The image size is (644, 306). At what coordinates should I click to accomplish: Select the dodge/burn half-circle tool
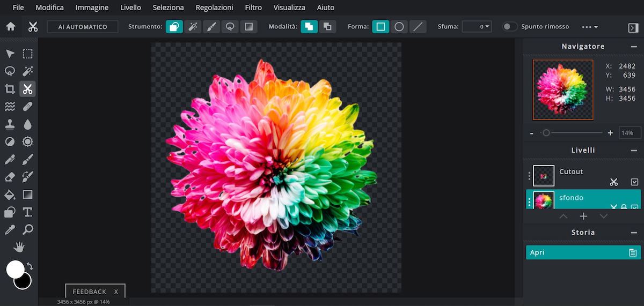pyautogui.click(x=10, y=141)
